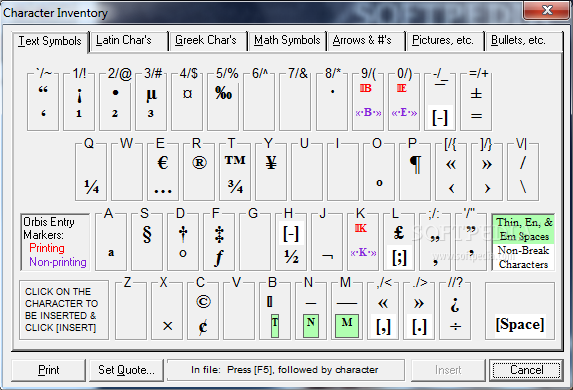The width and height of the screenshot is (573, 390).
Task: Choose the micro µ symbol
Action: click(x=151, y=95)
